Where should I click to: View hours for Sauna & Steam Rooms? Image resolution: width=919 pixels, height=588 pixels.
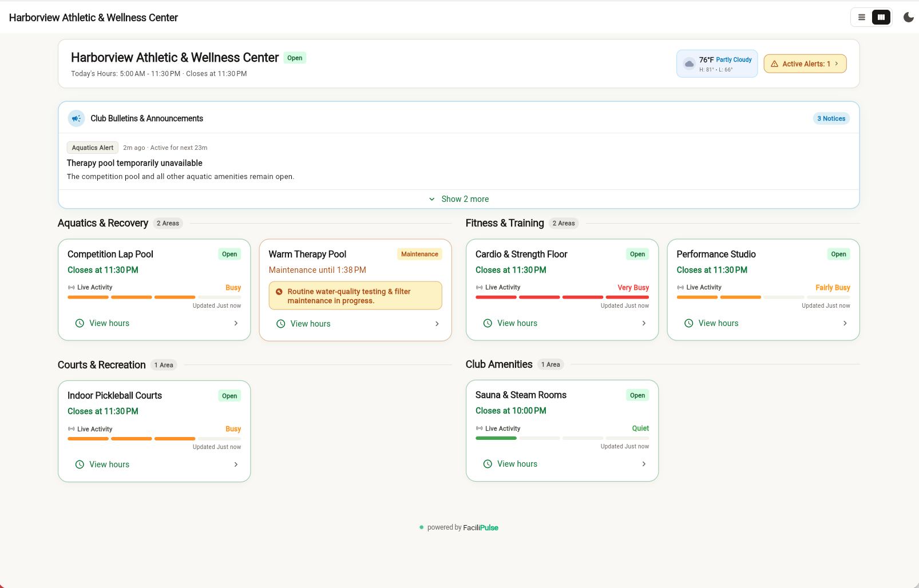(563, 464)
